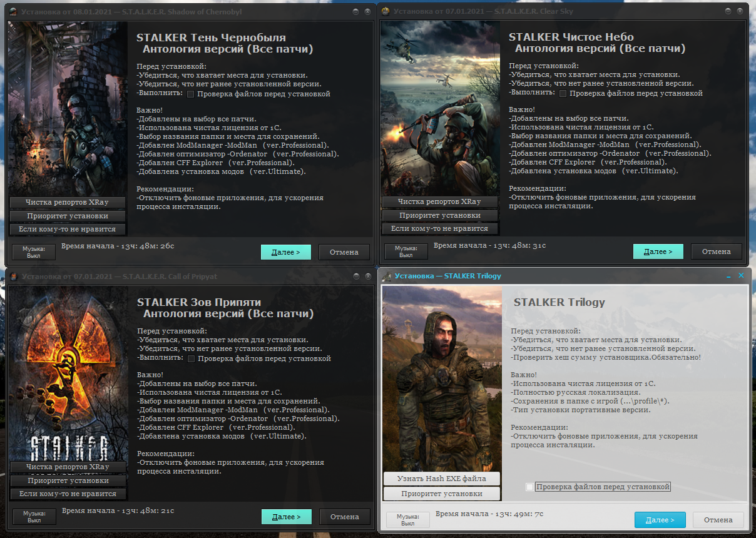Open Приоритет установки in STALKER Trilogy window

pyautogui.click(x=442, y=494)
